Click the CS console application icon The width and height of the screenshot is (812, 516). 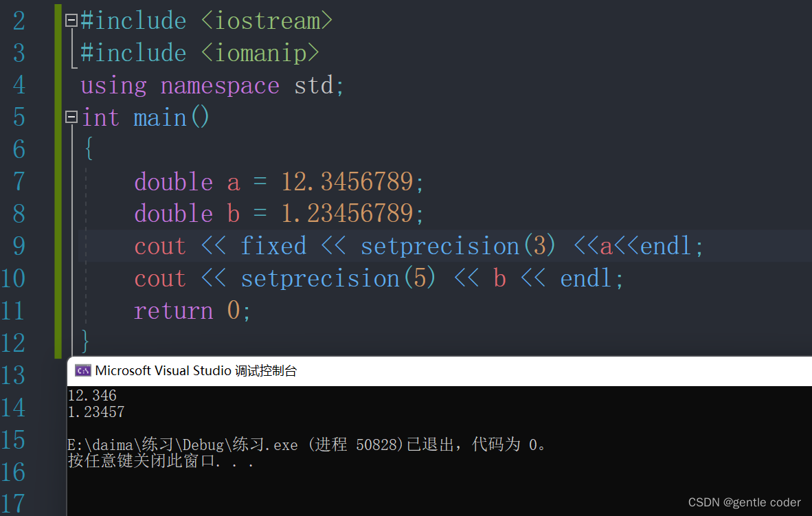(x=83, y=370)
